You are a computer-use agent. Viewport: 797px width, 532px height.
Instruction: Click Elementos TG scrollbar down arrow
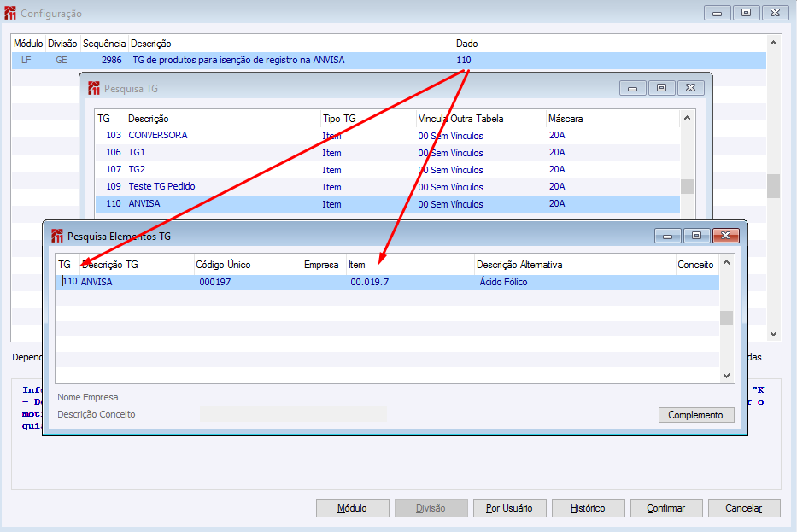pos(726,376)
